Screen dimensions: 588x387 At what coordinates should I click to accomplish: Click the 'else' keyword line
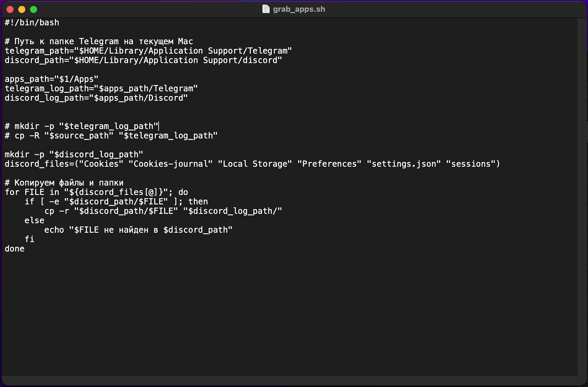[x=35, y=220]
